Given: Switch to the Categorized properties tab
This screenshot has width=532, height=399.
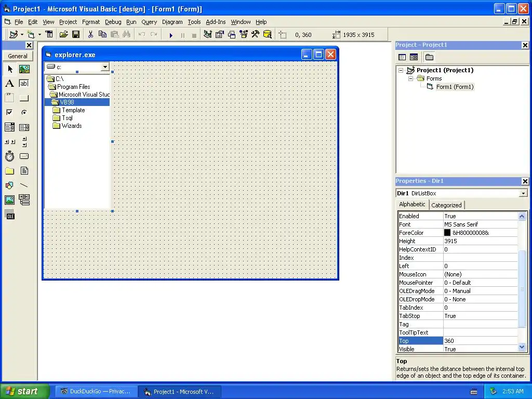Looking at the screenshot, I should point(446,205).
